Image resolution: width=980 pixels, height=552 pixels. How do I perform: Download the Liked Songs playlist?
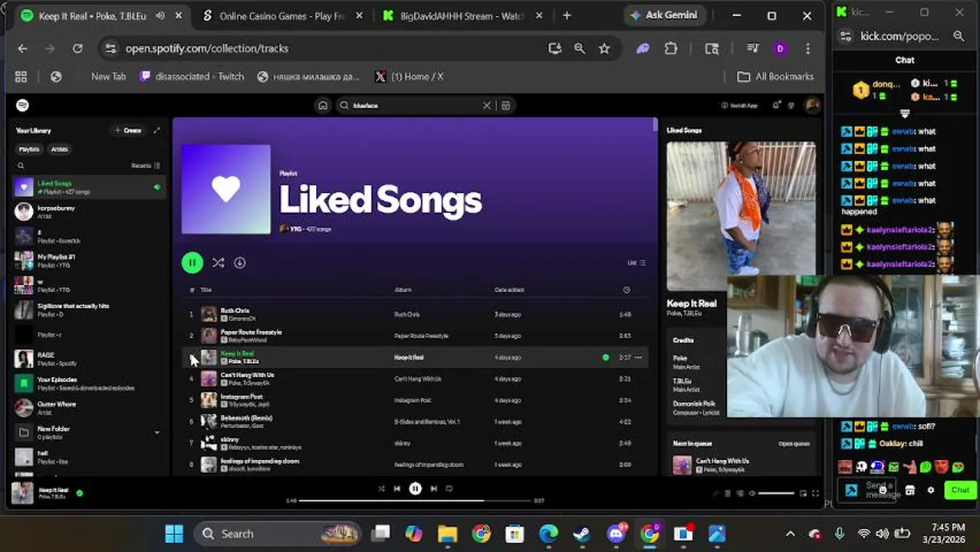[240, 263]
